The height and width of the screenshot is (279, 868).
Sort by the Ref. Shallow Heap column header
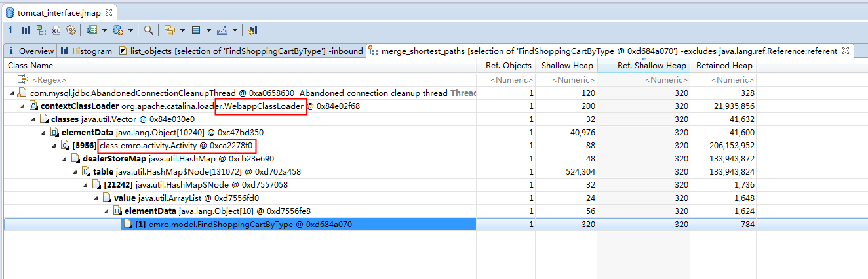pos(644,66)
